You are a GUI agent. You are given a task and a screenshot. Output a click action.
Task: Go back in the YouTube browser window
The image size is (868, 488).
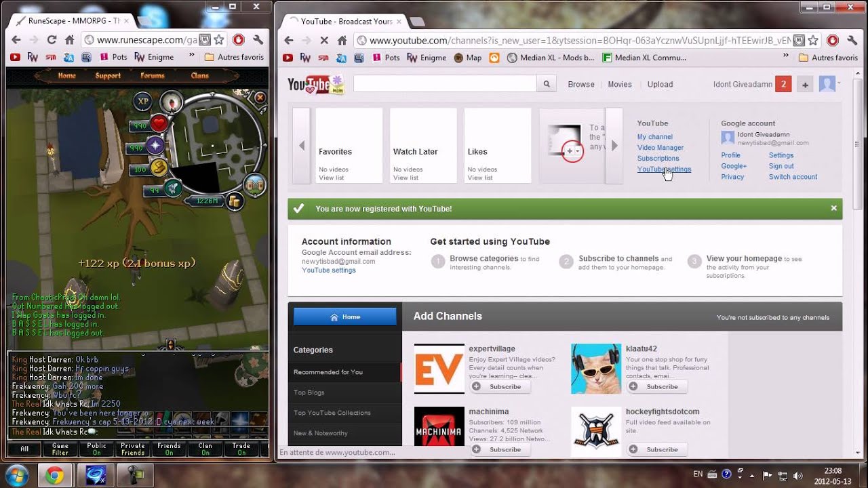pyautogui.click(x=289, y=40)
